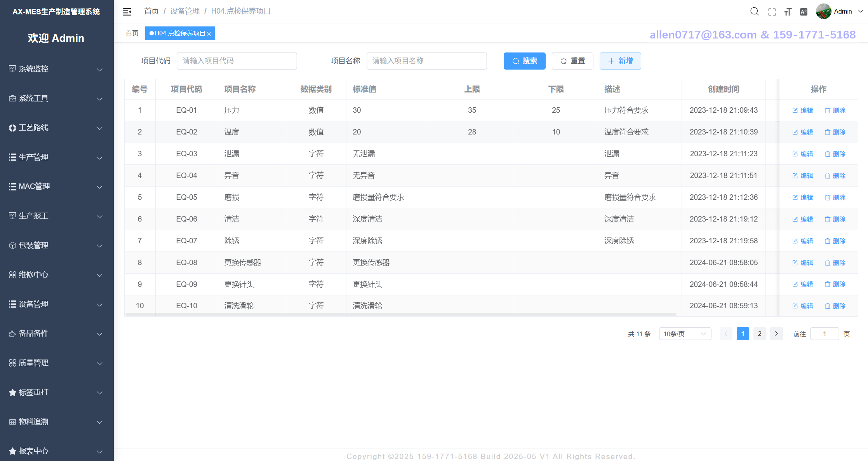This screenshot has height=461, width=868.
Task: Open the 10条/页 page size dropdown
Action: pyautogui.click(x=685, y=334)
